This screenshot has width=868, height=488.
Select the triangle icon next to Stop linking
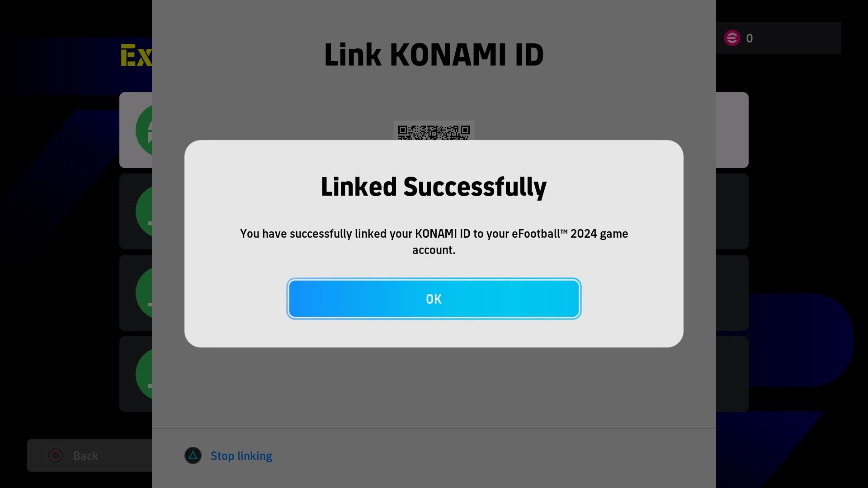pos(193,455)
